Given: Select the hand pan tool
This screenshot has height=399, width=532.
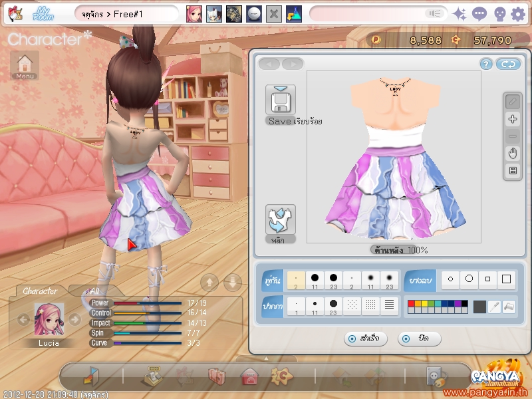Looking at the screenshot, I should tap(513, 154).
